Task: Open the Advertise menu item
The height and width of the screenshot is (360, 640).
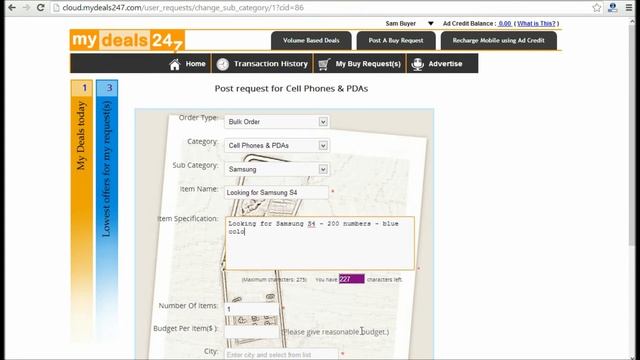Action: pos(437,64)
